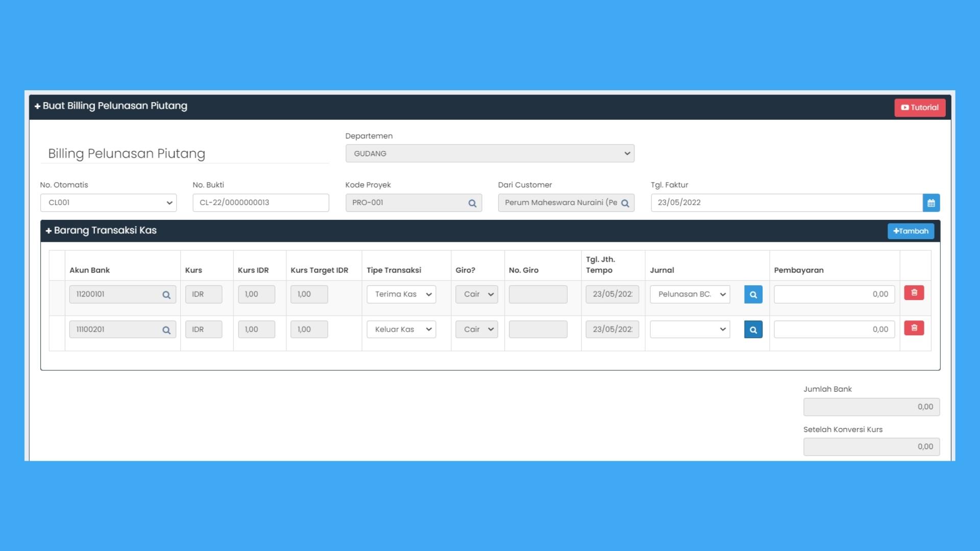Click the +Tambah button

911,231
